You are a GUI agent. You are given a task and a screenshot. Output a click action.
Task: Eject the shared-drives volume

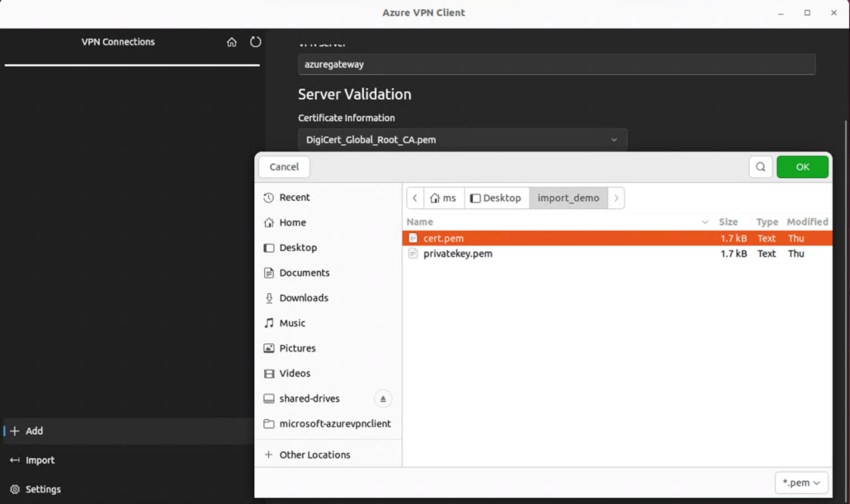(x=382, y=398)
